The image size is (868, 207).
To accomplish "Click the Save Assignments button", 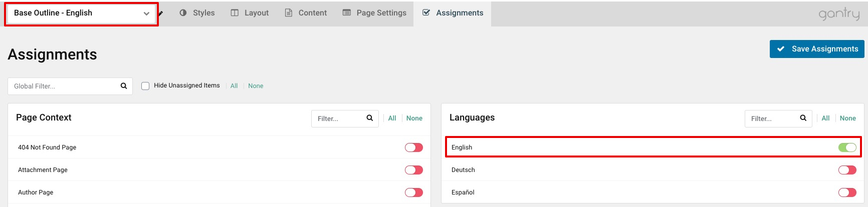I will point(817,49).
